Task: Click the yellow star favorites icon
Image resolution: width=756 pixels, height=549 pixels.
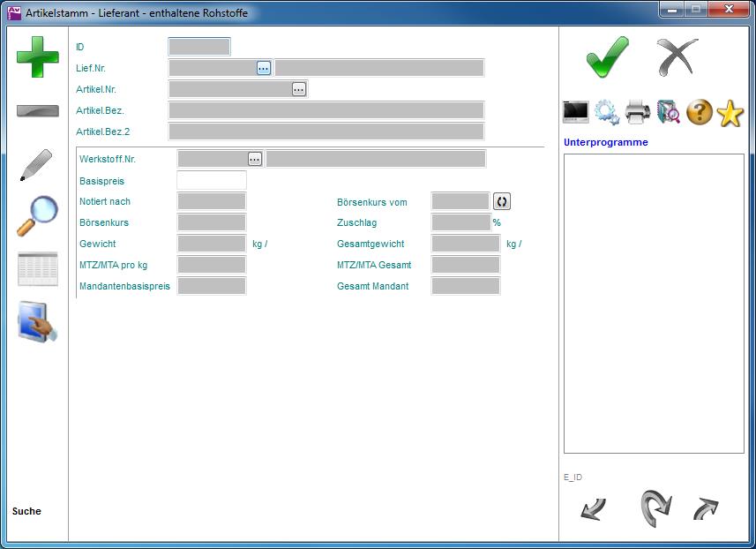Action: pos(730,113)
